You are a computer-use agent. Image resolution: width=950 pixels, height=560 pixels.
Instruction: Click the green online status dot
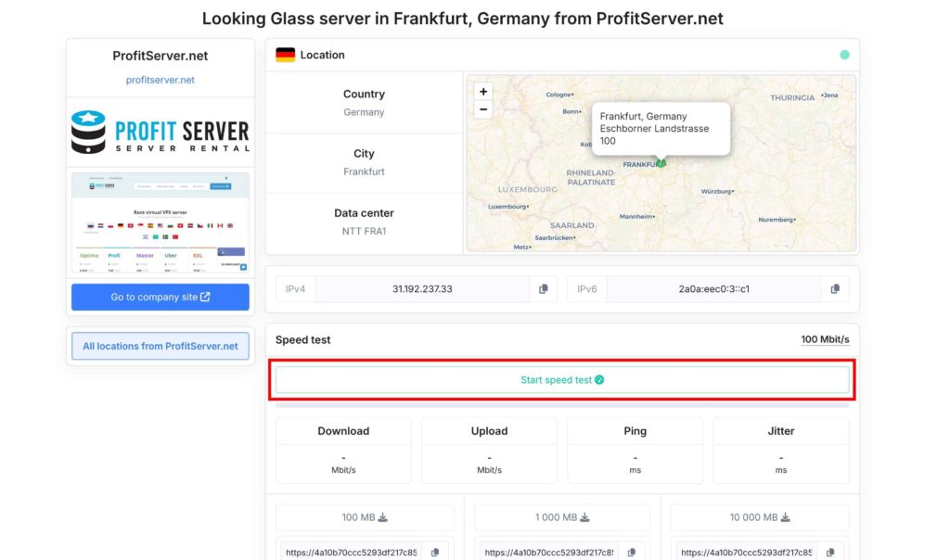pos(844,55)
